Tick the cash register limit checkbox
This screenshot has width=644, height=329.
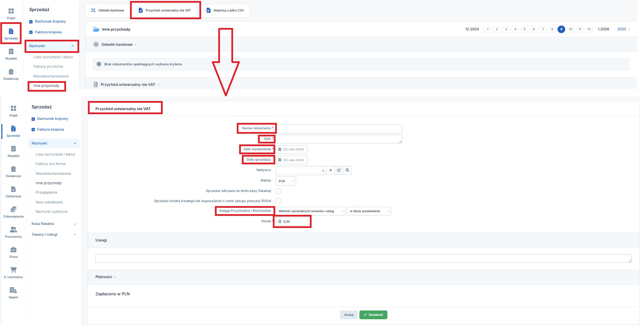pyautogui.click(x=279, y=191)
